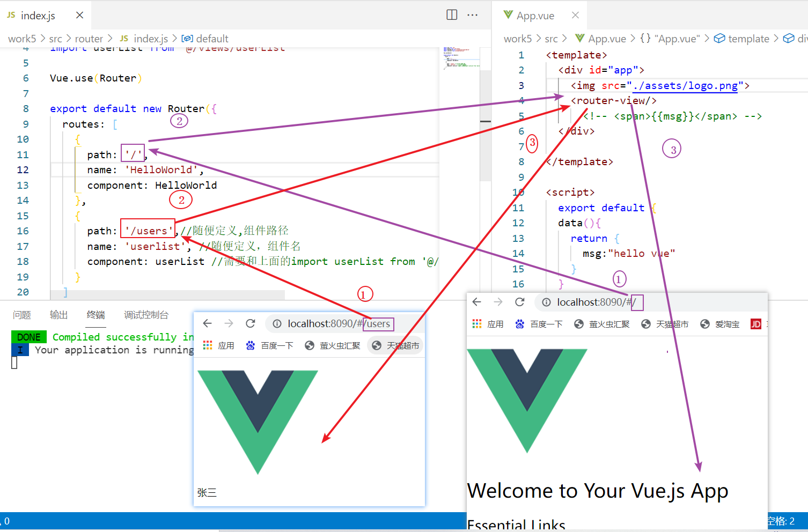Open 百度一下 bookmark in /users browser
This screenshot has width=808, height=532.
pyautogui.click(x=269, y=345)
